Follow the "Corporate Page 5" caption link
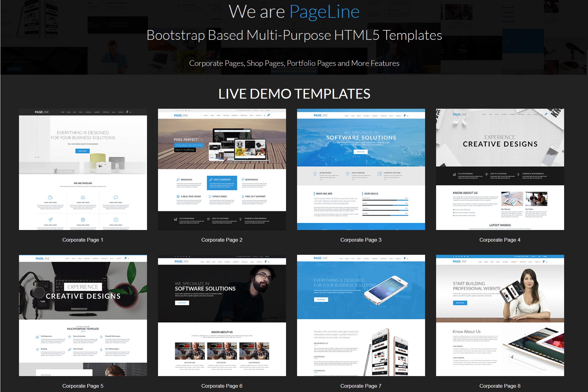588x392 pixels. click(83, 386)
